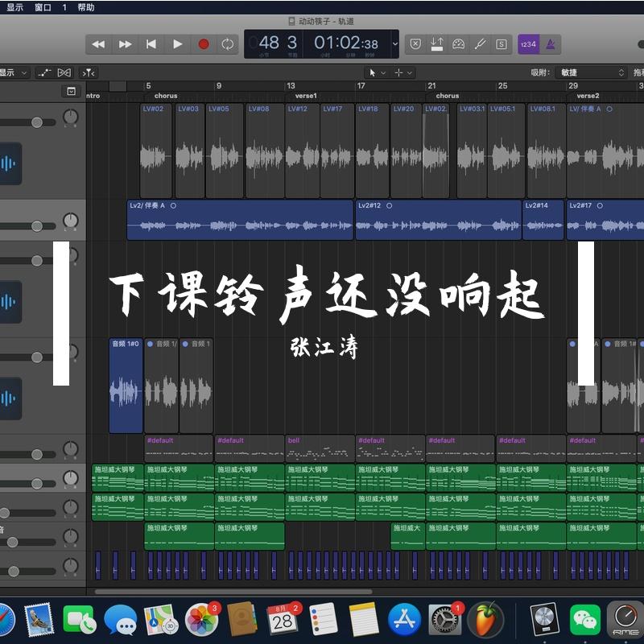Adjust volume slider on the #default track

(x=37, y=454)
